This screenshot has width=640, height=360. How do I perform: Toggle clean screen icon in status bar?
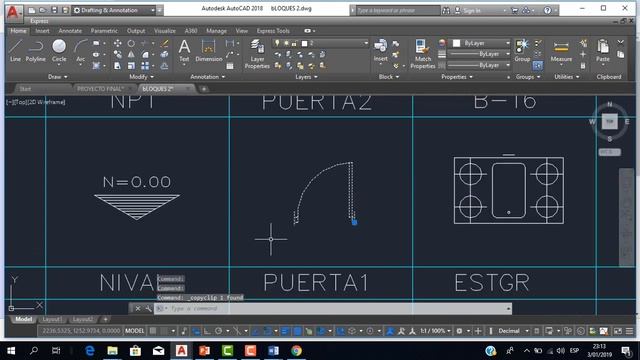pos(618,331)
